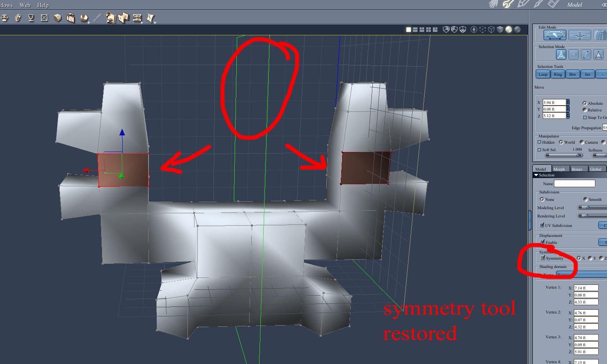607x364 pixels.
Task: Toggle the UV Subdivision checkbox
Action: 542,225
